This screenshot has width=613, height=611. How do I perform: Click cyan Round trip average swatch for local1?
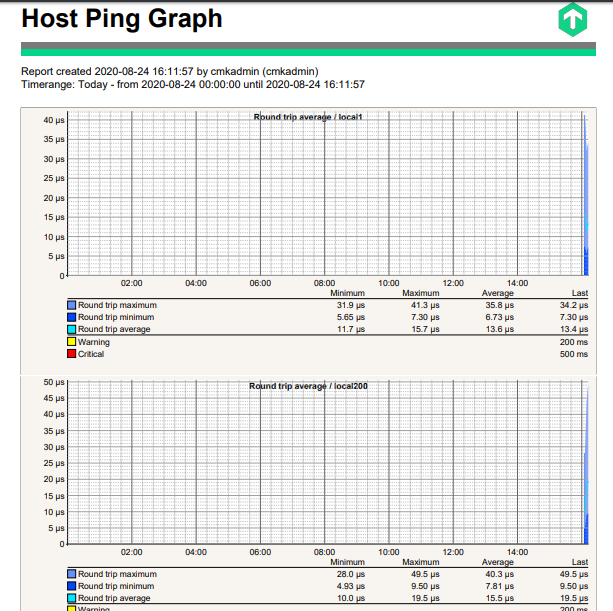pyautogui.click(x=71, y=329)
